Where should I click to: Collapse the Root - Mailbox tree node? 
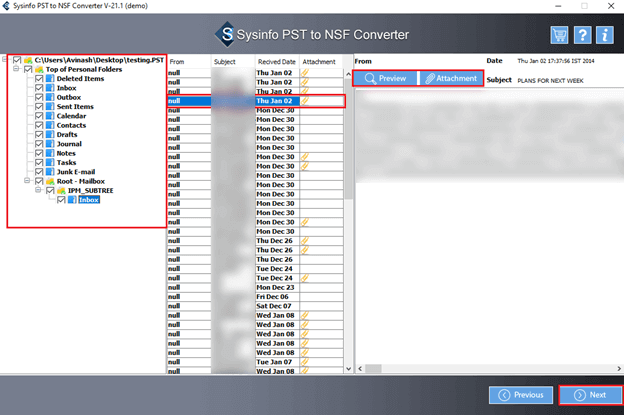pos(27,181)
